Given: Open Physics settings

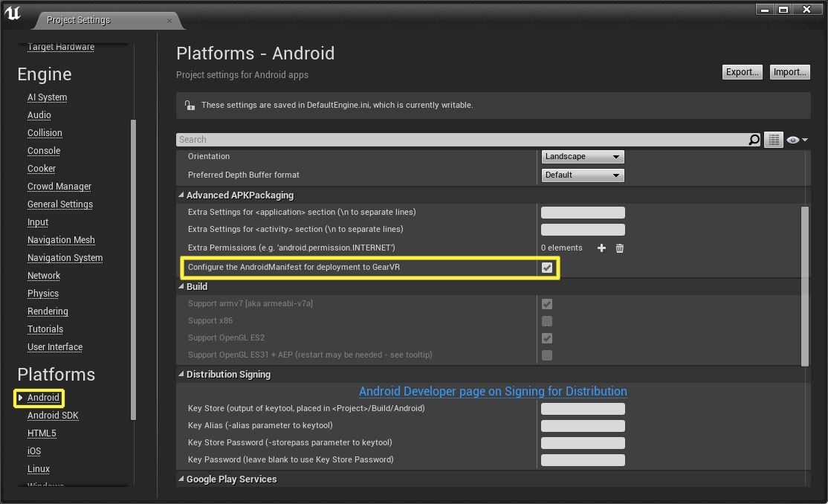Looking at the screenshot, I should [x=43, y=293].
